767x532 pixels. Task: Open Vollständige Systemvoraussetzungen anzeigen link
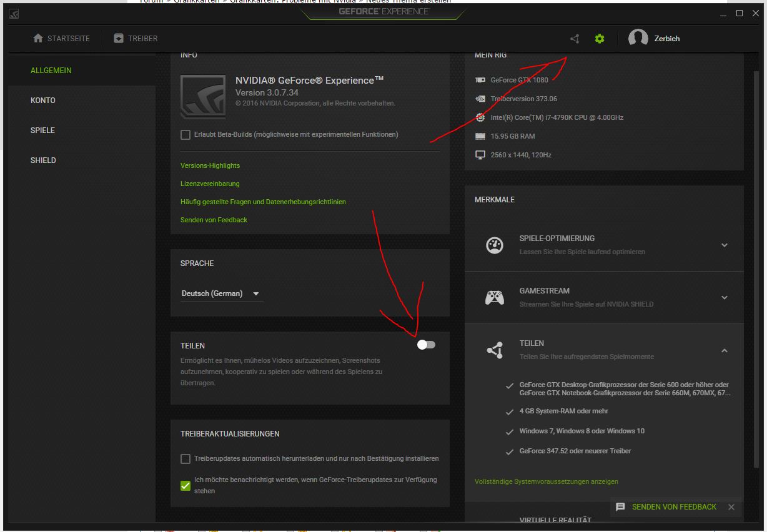coord(547,481)
